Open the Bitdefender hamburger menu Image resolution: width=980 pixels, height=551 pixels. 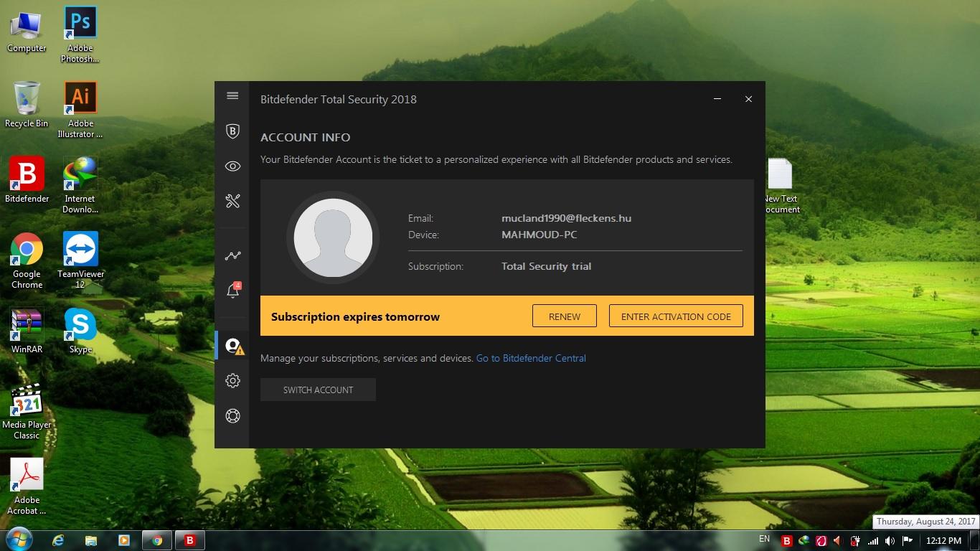pyautogui.click(x=232, y=95)
